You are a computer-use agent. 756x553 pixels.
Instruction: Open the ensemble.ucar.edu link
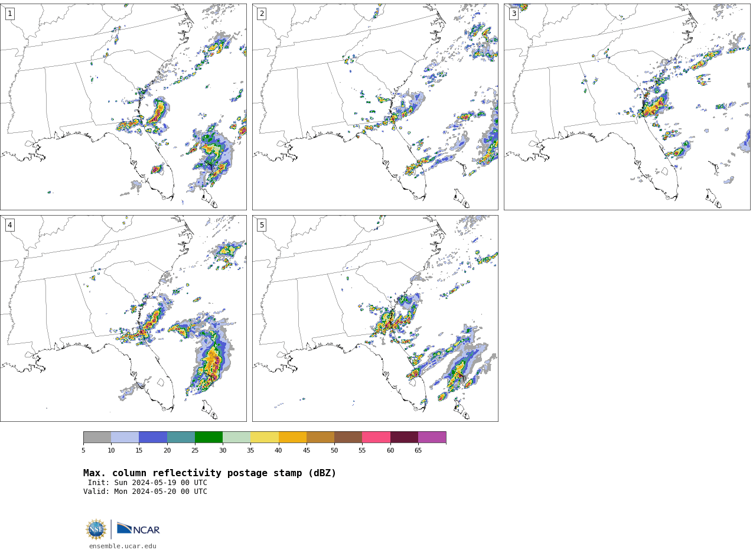pyautogui.click(x=123, y=547)
